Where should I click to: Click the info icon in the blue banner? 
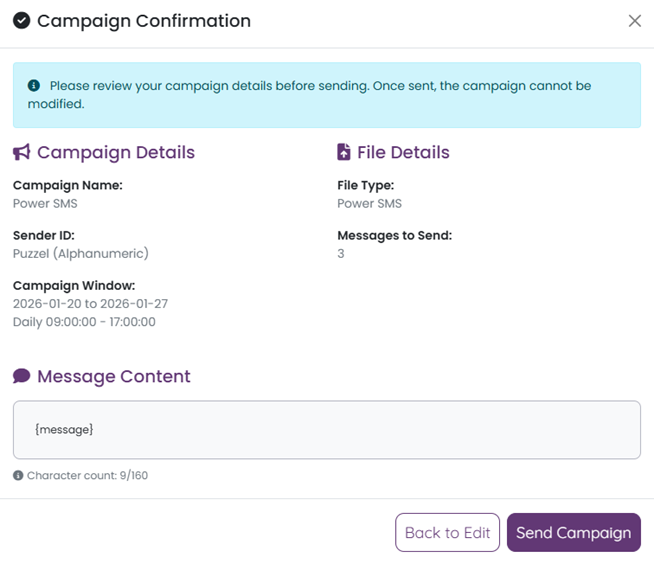34,86
